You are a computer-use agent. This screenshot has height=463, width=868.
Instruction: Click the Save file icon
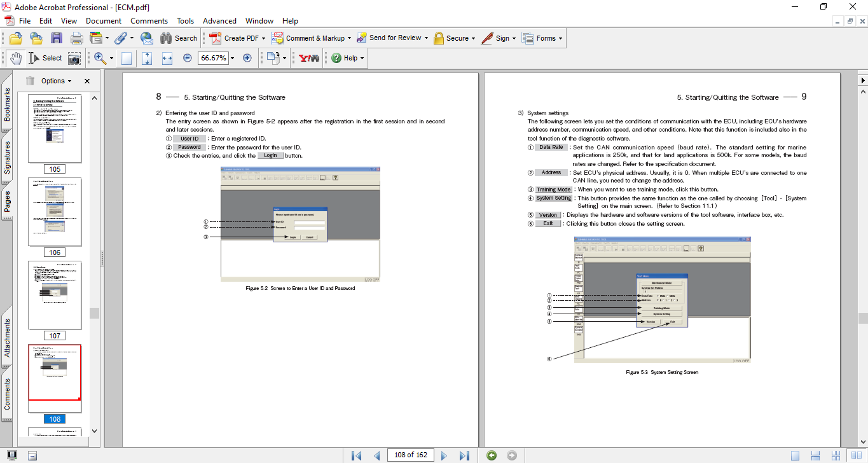click(56, 38)
